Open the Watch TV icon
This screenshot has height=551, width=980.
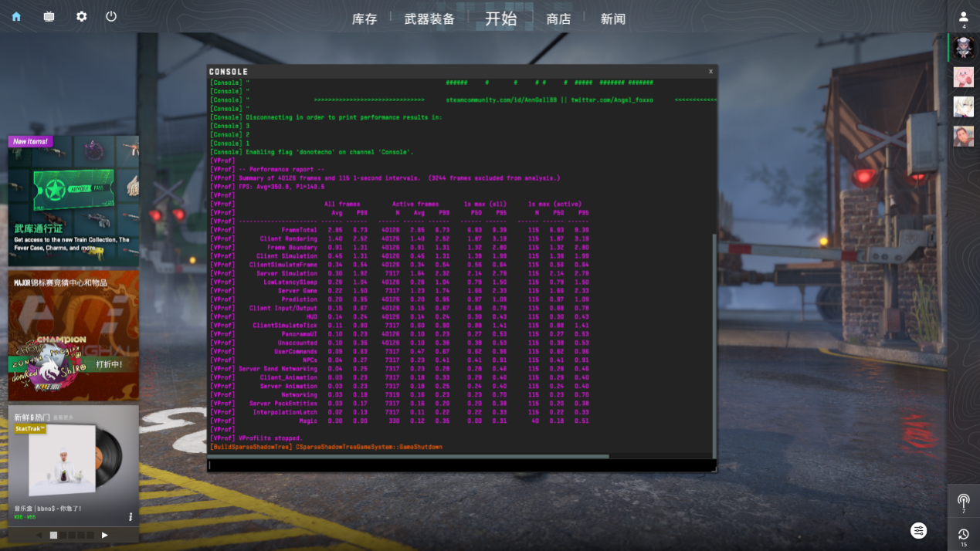(49, 16)
